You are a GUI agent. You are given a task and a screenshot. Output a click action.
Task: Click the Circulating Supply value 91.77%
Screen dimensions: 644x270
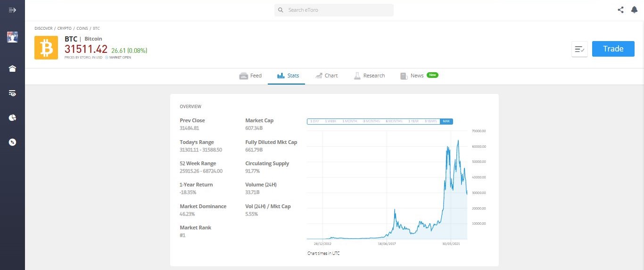point(253,171)
